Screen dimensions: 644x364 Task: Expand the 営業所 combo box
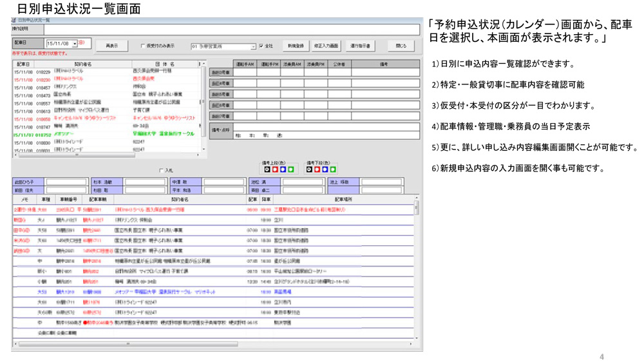253,46
